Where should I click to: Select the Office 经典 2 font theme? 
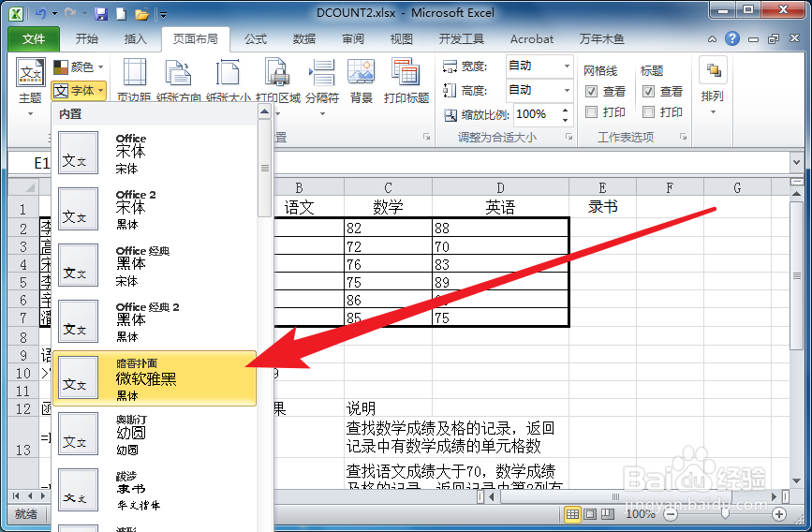[155, 321]
